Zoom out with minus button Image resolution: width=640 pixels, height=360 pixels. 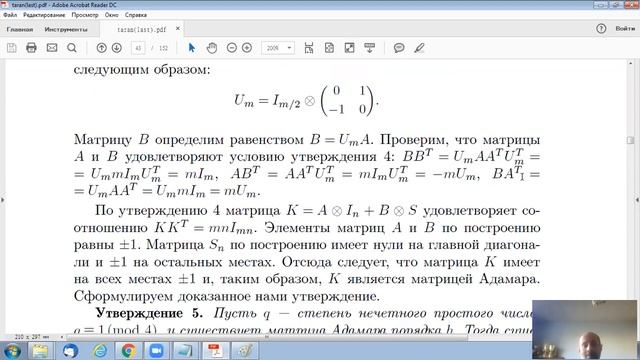point(231,48)
